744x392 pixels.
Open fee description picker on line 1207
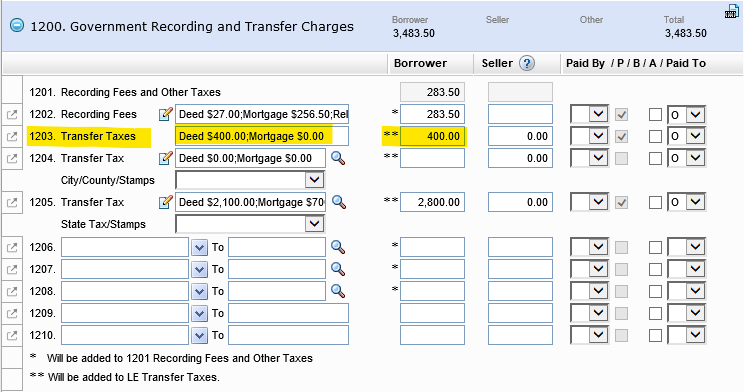pyautogui.click(x=199, y=270)
